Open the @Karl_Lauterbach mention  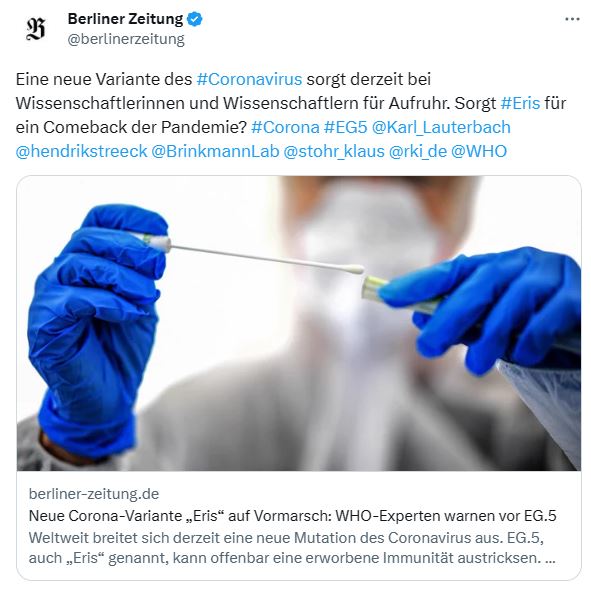click(x=441, y=127)
